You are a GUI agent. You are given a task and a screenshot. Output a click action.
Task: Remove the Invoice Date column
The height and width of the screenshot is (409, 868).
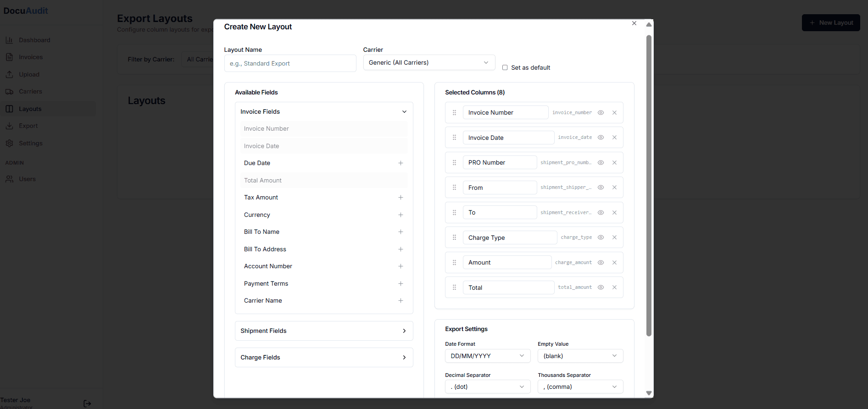coord(614,138)
